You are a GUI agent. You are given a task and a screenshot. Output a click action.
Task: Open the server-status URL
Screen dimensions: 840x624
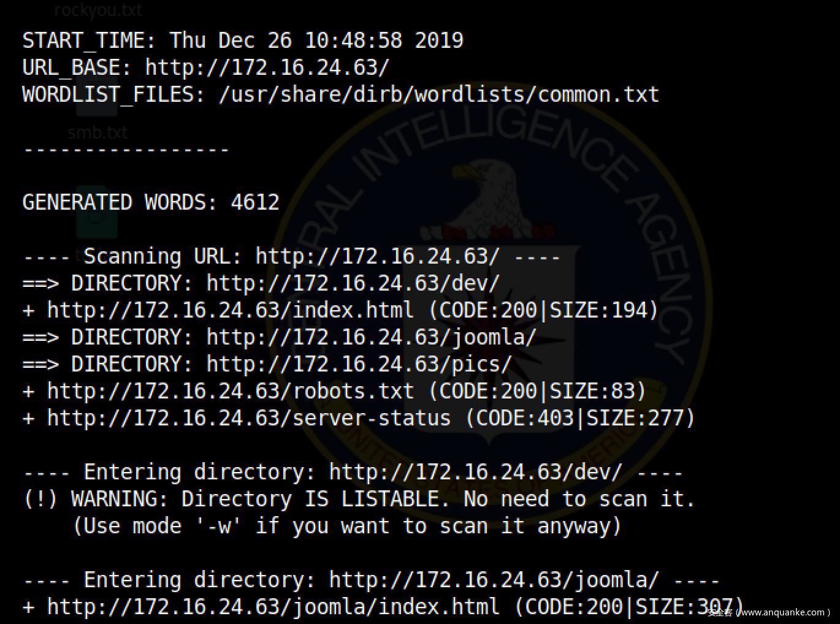tap(248, 418)
